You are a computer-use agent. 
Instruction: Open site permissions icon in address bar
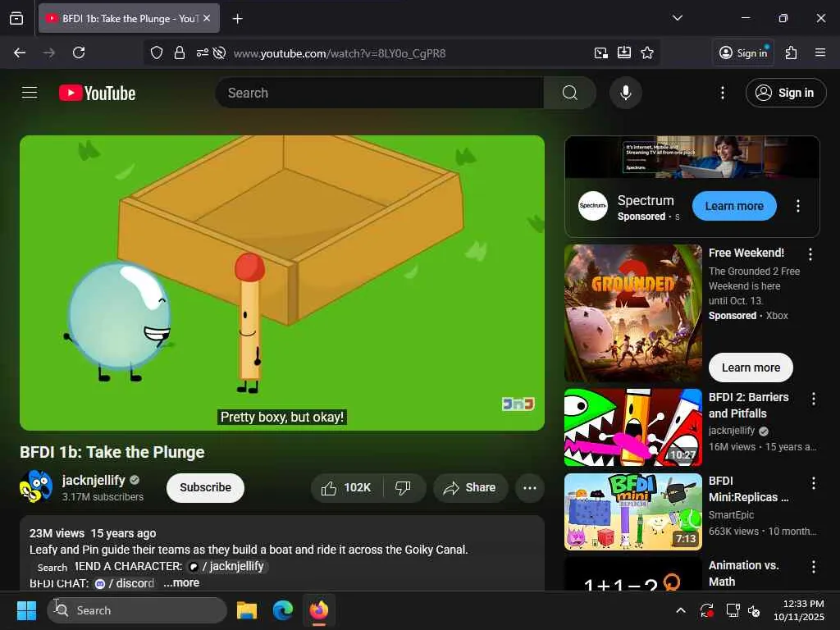[x=202, y=52]
